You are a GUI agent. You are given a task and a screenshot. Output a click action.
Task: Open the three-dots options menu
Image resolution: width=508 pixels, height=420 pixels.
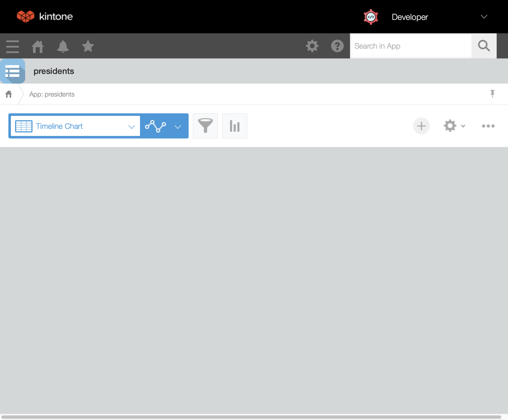click(x=488, y=126)
